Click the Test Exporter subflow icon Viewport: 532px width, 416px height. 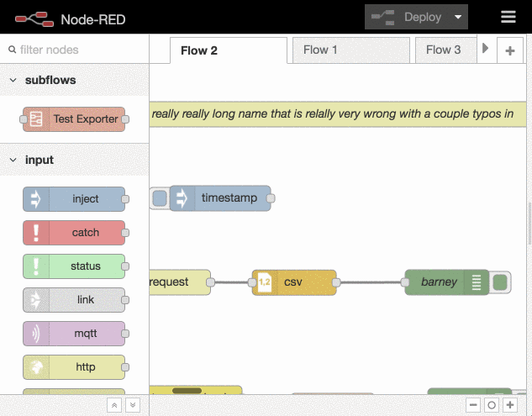point(36,119)
